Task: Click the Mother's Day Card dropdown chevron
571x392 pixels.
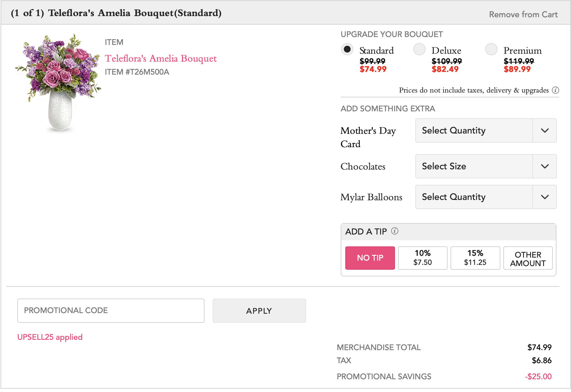Action: [545, 130]
